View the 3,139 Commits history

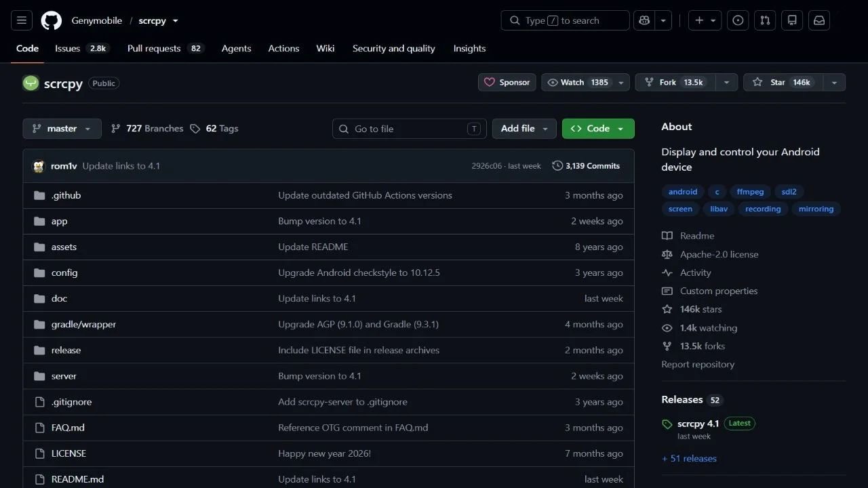(586, 166)
